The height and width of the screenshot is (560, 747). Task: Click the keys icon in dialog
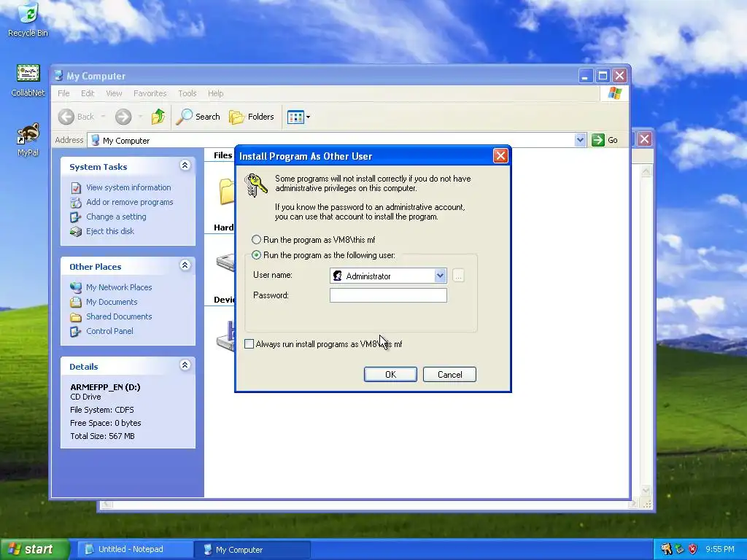(x=256, y=185)
